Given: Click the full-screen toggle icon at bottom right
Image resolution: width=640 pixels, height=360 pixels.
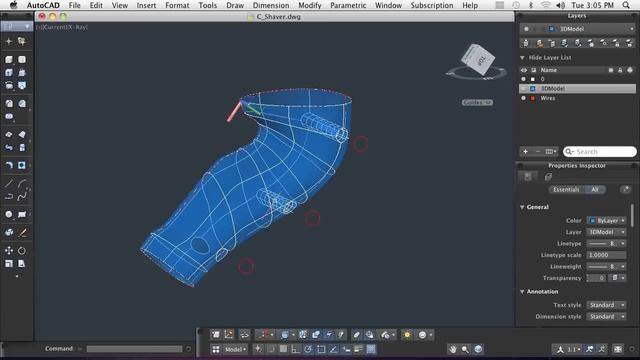Looking at the screenshot, I should tap(618, 349).
